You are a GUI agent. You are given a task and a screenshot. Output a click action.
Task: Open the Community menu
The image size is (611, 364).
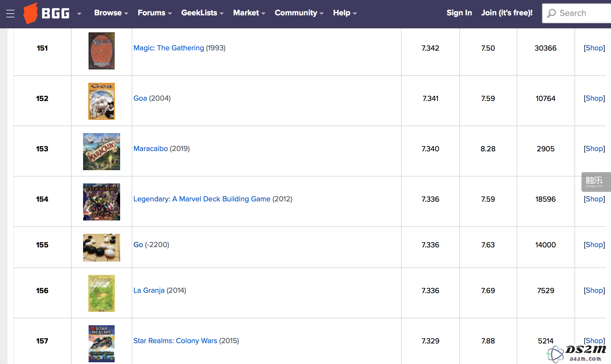point(299,13)
